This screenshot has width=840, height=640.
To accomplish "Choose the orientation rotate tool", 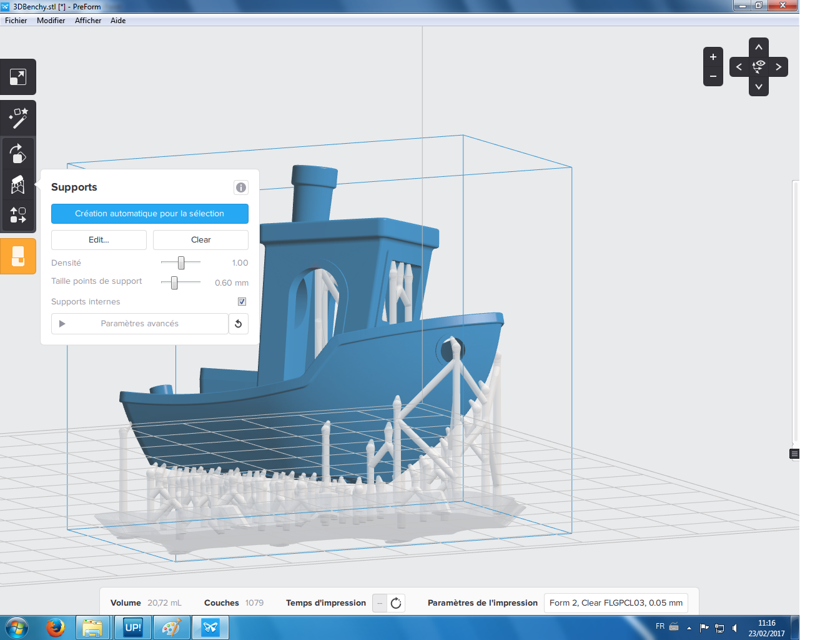I will pos(18,152).
